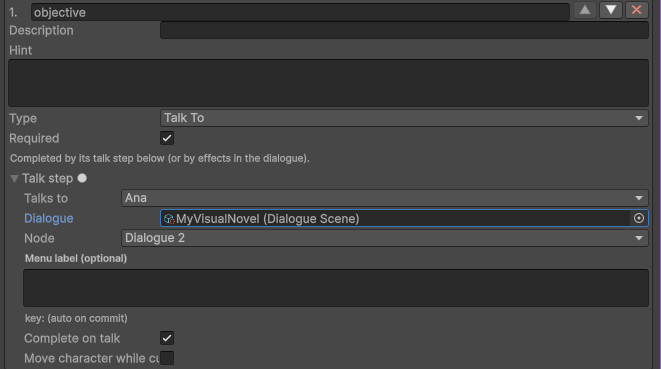The image size is (661, 369).
Task: Click the Completed by its talk step note
Action: [160, 159]
